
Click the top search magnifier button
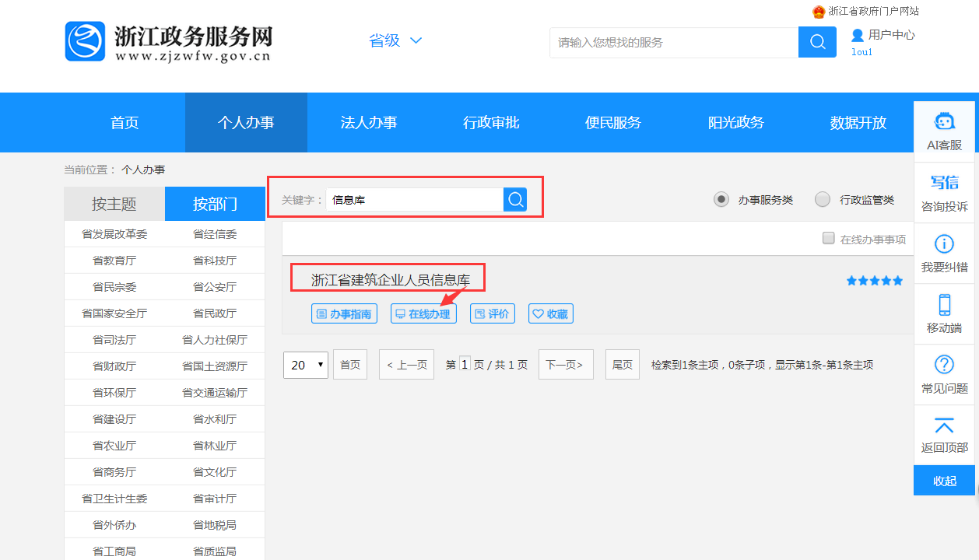tap(817, 42)
